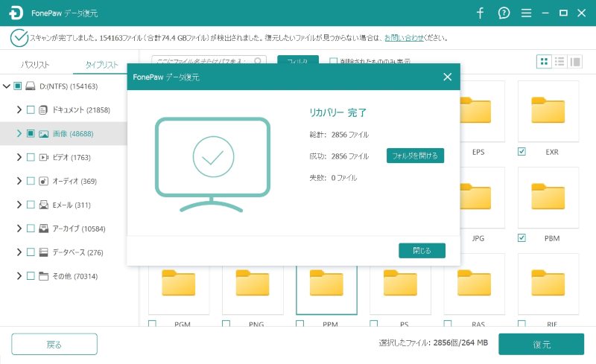This screenshot has width=596, height=364.
Task: Uncheck the EXR folder checkbox
Action: (x=522, y=152)
